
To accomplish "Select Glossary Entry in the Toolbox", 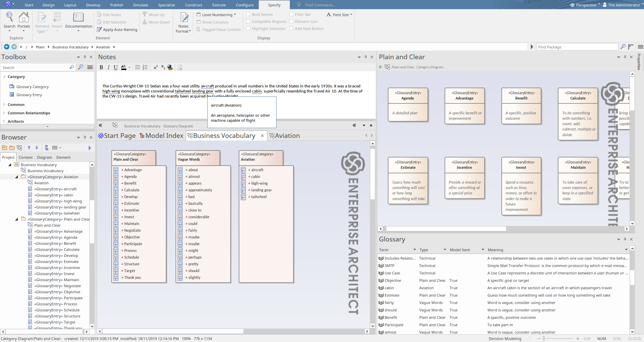I will click(29, 95).
